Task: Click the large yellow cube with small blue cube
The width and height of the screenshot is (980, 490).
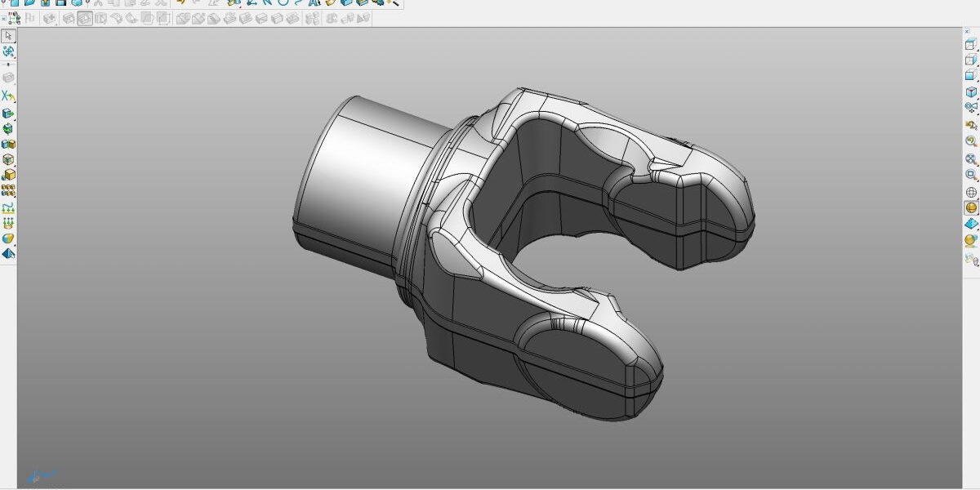Action: (8, 175)
